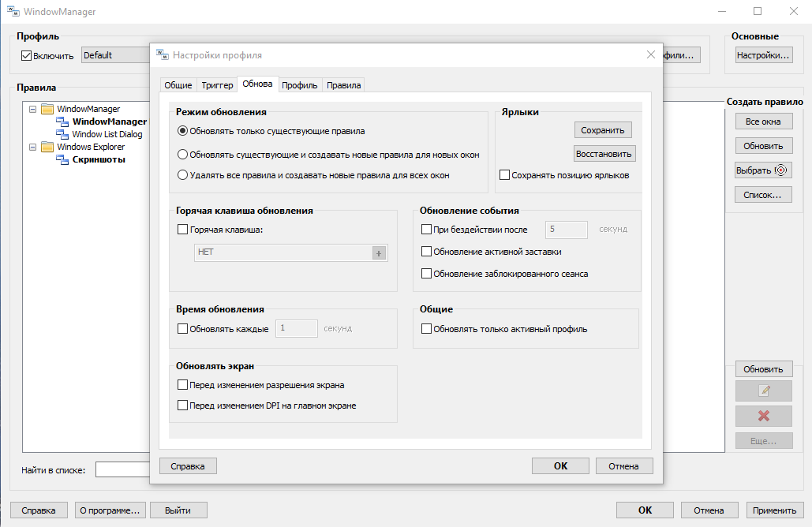Screen dimensions: 812x527
Task: Check 'Обновление заблокированного сеанса'
Action: (426, 273)
